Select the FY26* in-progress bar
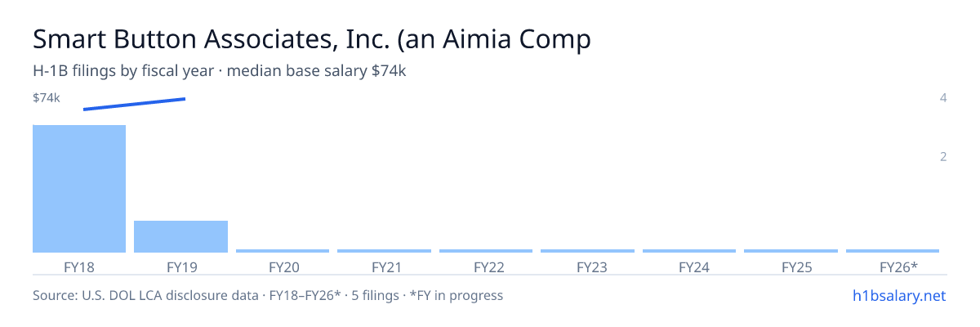 click(893, 251)
